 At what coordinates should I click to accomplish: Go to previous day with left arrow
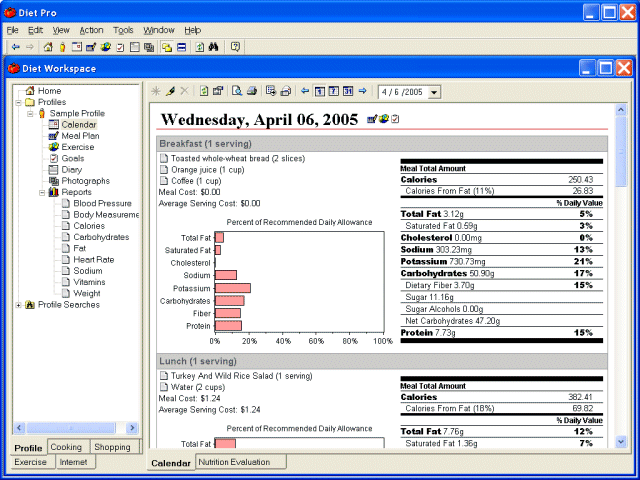pos(304,91)
